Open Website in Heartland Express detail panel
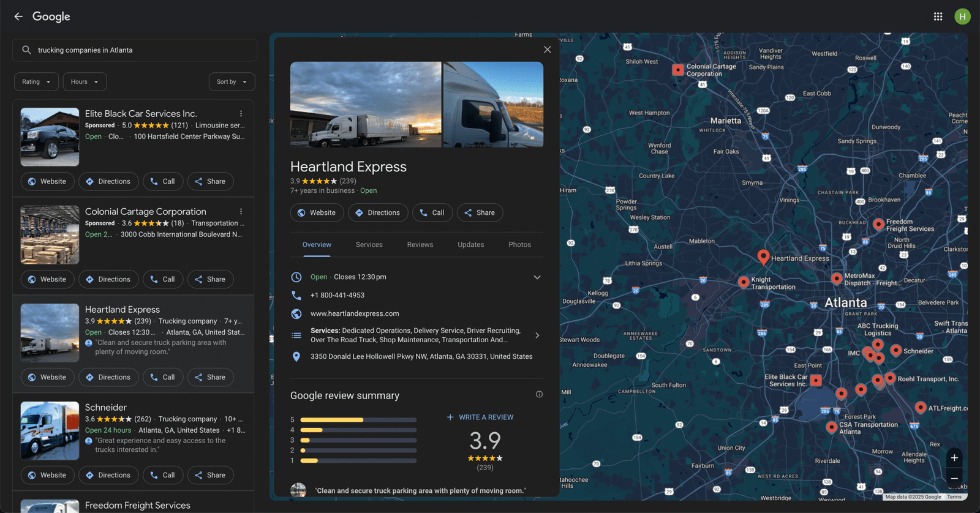This screenshot has width=980, height=513. [317, 213]
